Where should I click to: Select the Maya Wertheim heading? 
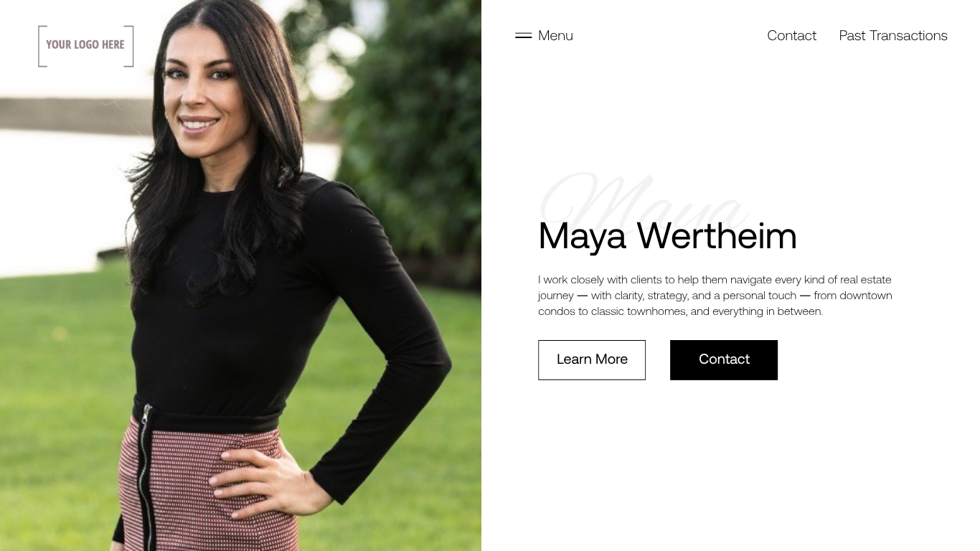[667, 235]
